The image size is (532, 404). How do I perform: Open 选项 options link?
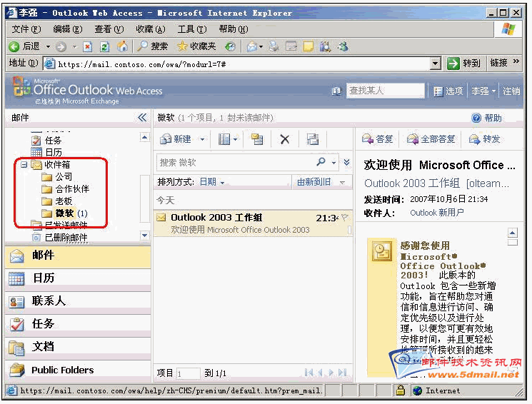(x=448, y=91)
